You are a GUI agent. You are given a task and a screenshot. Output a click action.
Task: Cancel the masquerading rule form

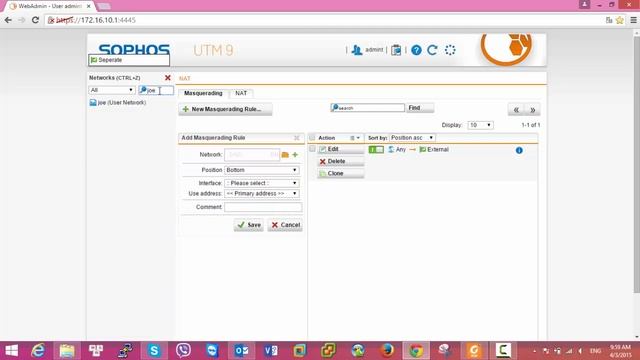click(x=285, y=225)
